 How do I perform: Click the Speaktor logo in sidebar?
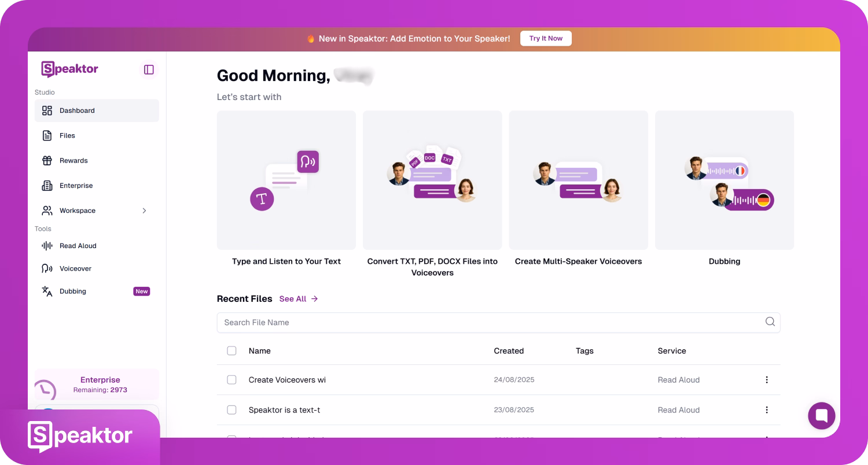click(x=69, y=69)
